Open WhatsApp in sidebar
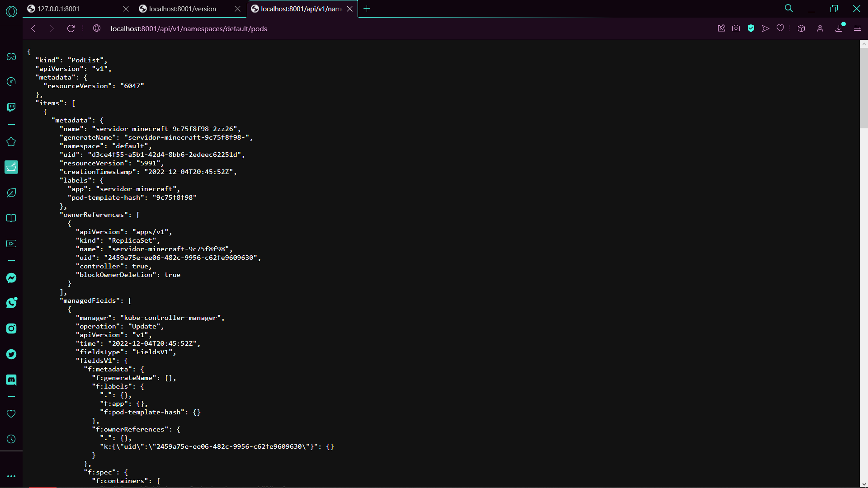Viewport: 868px width, 488px height. tap(11, 303)
